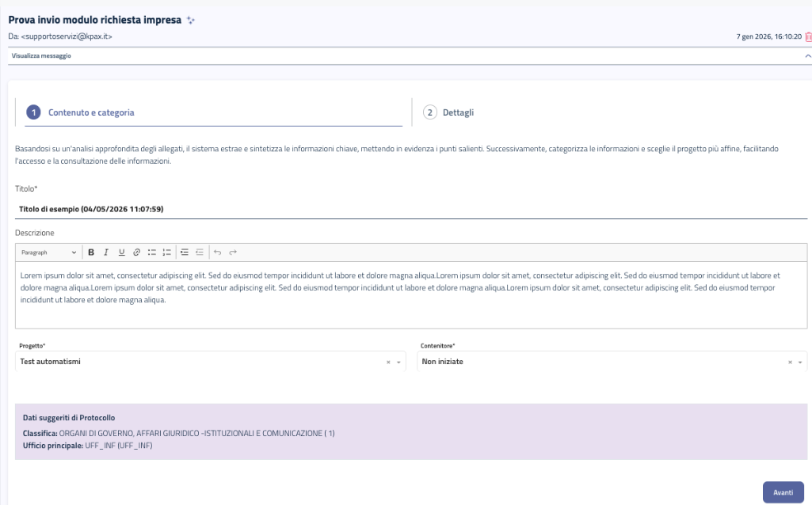Image resolution: width=812 pixels, height=505 pixels.
Task: Open the Progetto dropdown arrow
Action: tap(398, 363)
